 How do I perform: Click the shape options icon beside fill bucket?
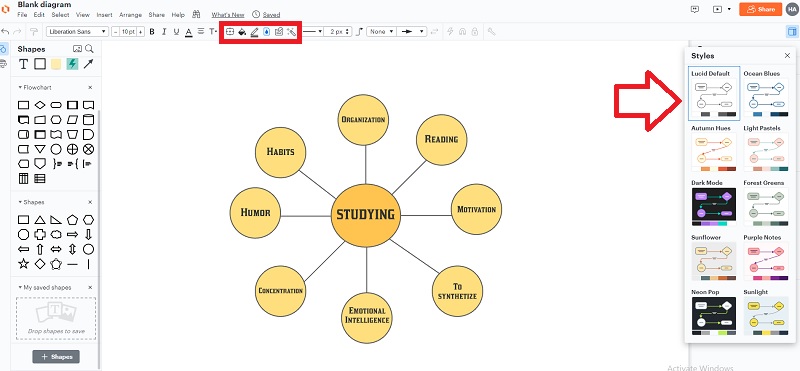tap(230, 32)
